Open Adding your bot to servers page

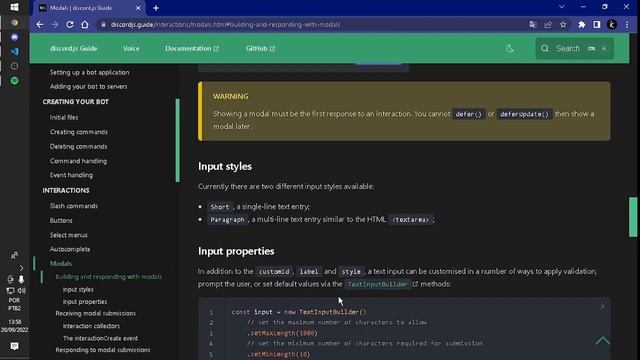point(88,87)
